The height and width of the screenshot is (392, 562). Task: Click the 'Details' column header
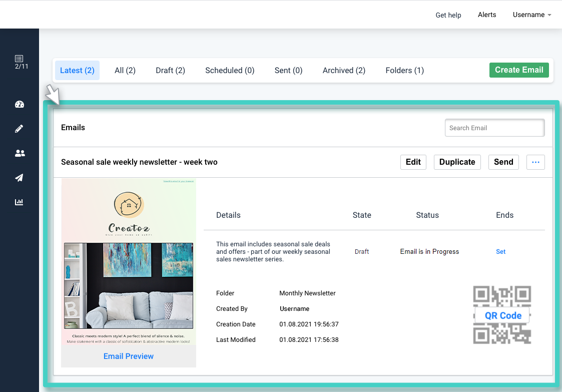(x=228, y=215)
